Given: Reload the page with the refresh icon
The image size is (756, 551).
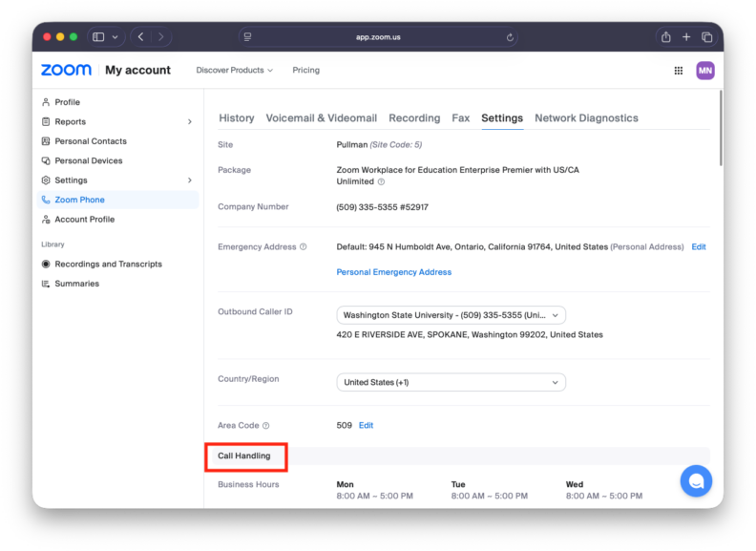Looking at the screenshot, I should click(x=510, y=37).
